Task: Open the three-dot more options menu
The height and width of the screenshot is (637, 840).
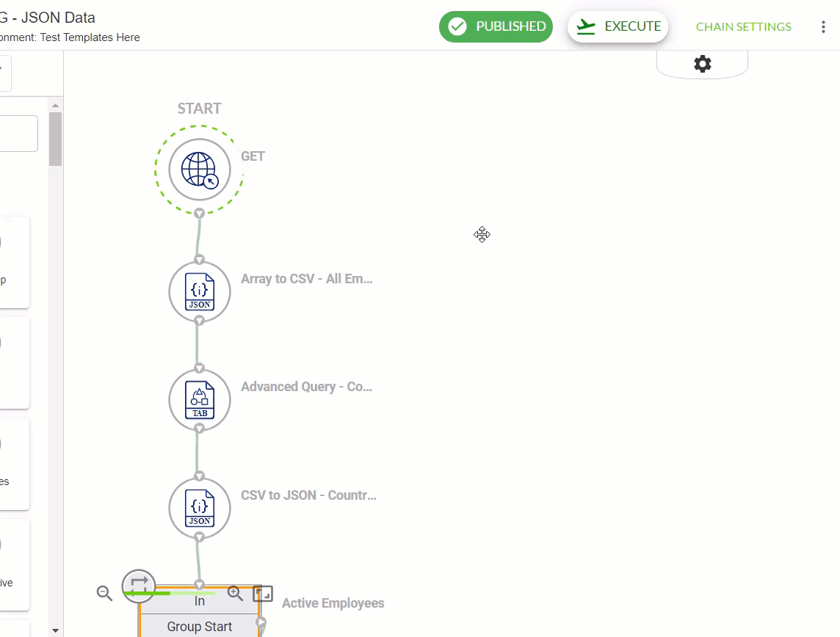Action: pyautogui.click(x=823, y=26)
